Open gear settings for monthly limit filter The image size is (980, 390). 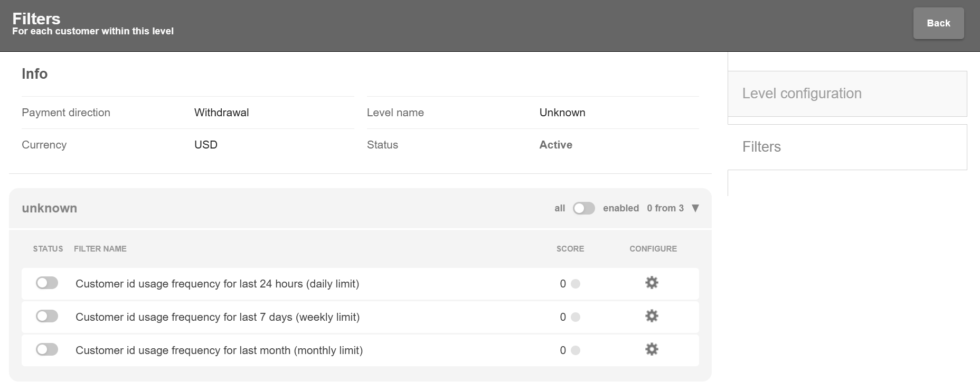[x=652, y=349]
